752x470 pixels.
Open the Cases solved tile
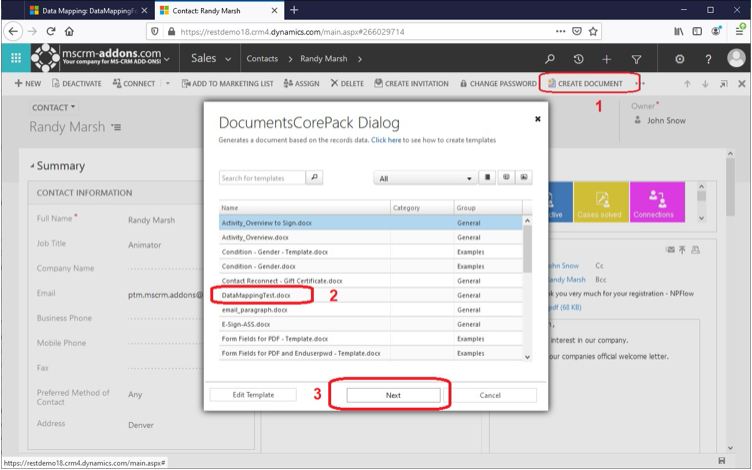pos(601,202)
